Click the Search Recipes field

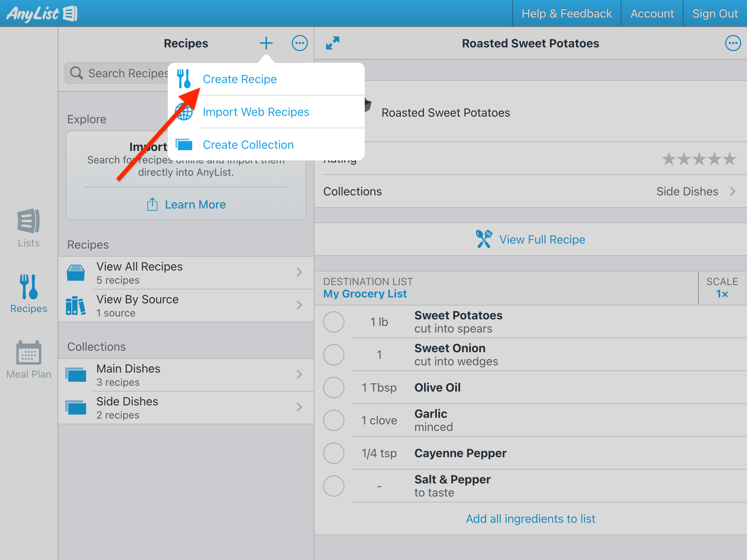120,73
